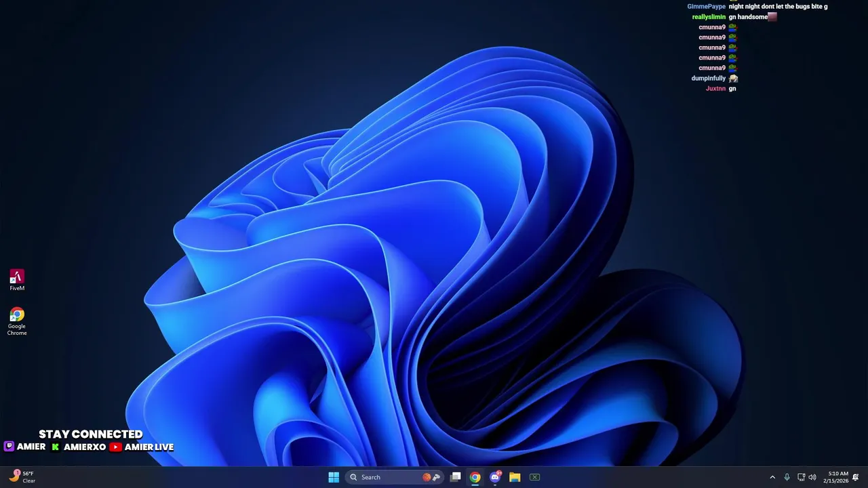
Task: Click the "night night dont let the bugs bite" message
Action: pos(778,7)
